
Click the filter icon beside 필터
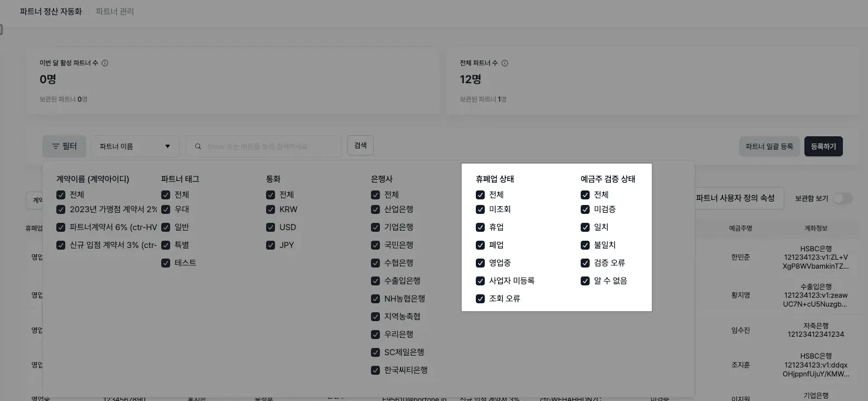pyautogui.click(x=56, y=146)
